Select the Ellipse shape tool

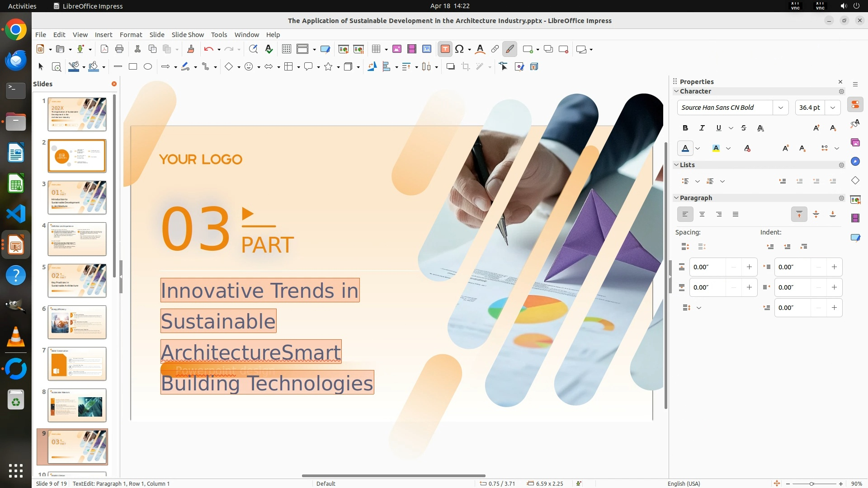148,67
